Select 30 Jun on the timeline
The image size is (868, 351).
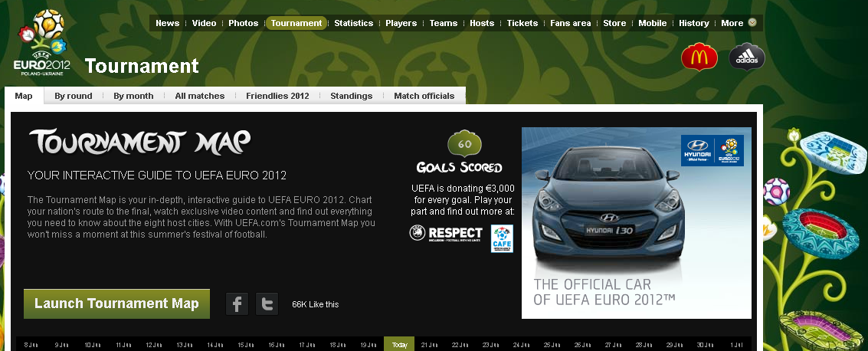[x=705, y=345]
